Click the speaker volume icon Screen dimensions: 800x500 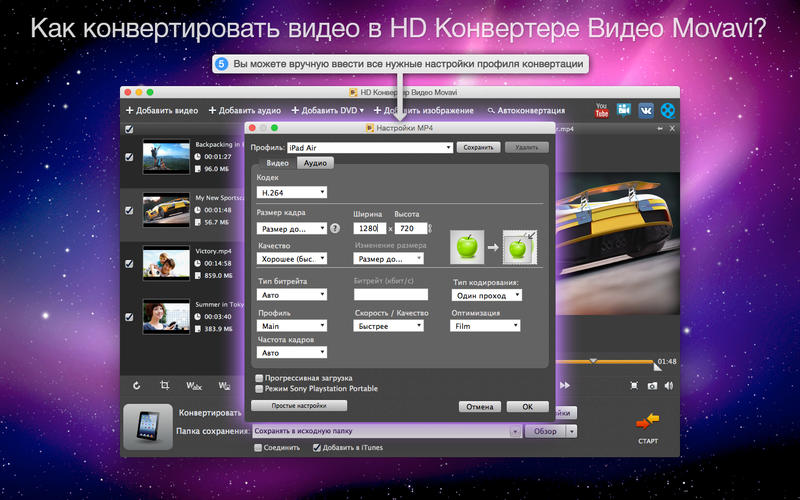coord(669,386)
